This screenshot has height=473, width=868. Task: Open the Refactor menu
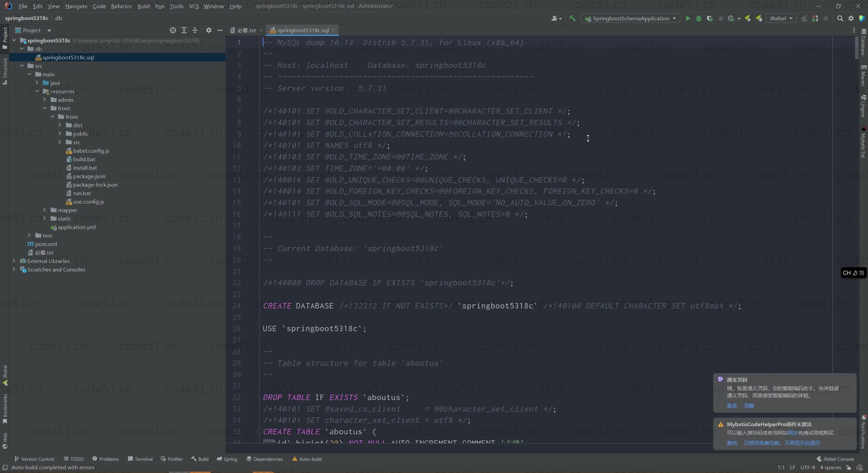click(121, 6)
